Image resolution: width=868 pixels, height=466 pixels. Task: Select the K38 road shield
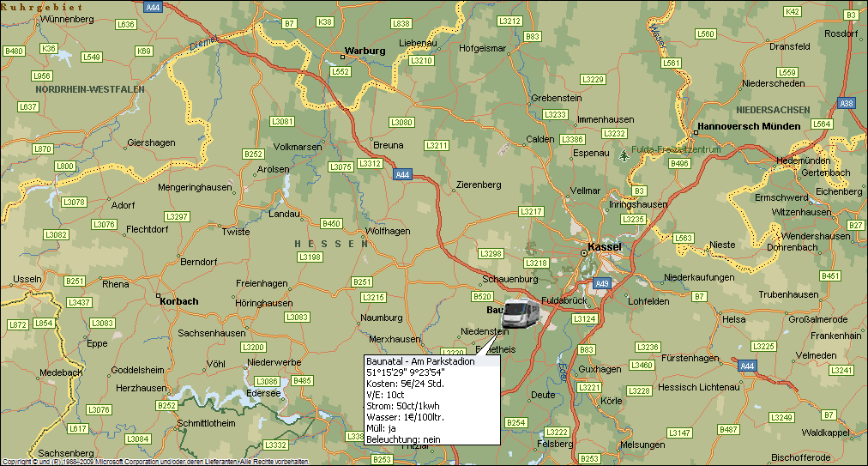325,21
